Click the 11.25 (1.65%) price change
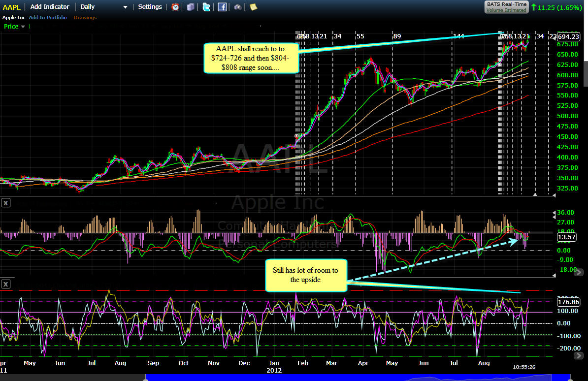This screenshot has height=381, width=588. 557,7
